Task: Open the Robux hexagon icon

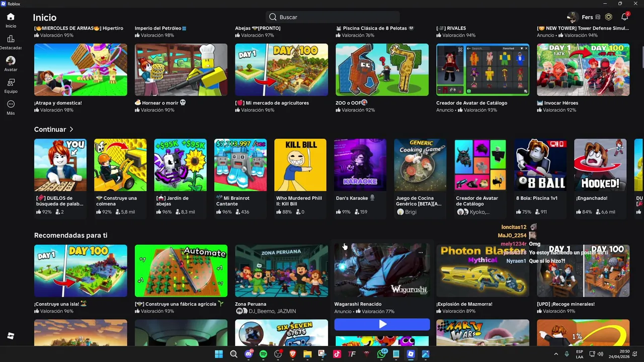Action: click(609, 17)
